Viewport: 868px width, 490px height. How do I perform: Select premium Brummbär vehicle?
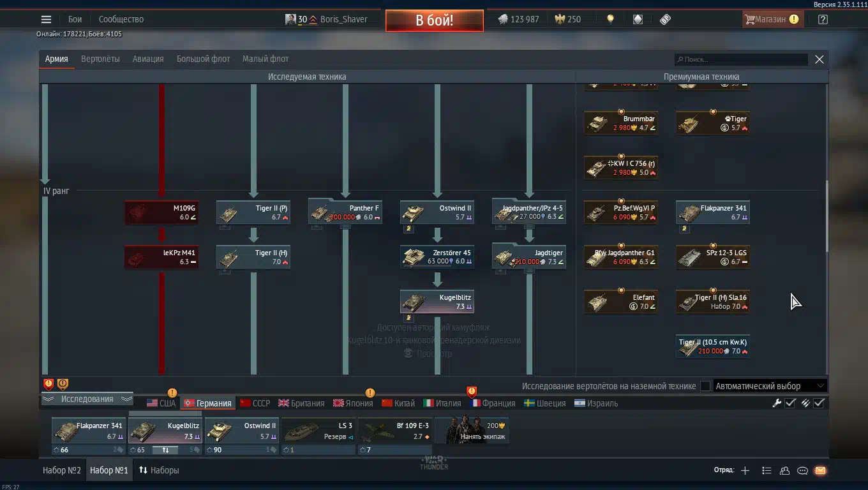point(621,123)
